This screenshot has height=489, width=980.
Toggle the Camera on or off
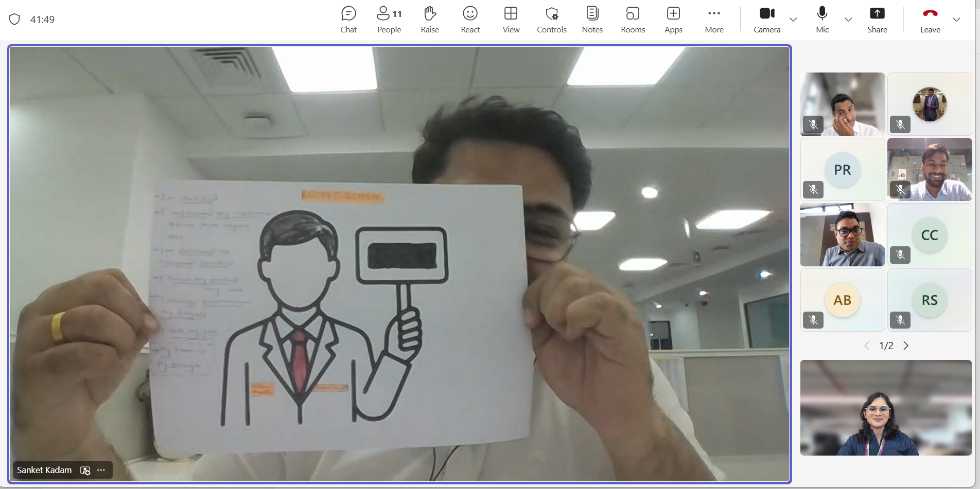(767, 20)
